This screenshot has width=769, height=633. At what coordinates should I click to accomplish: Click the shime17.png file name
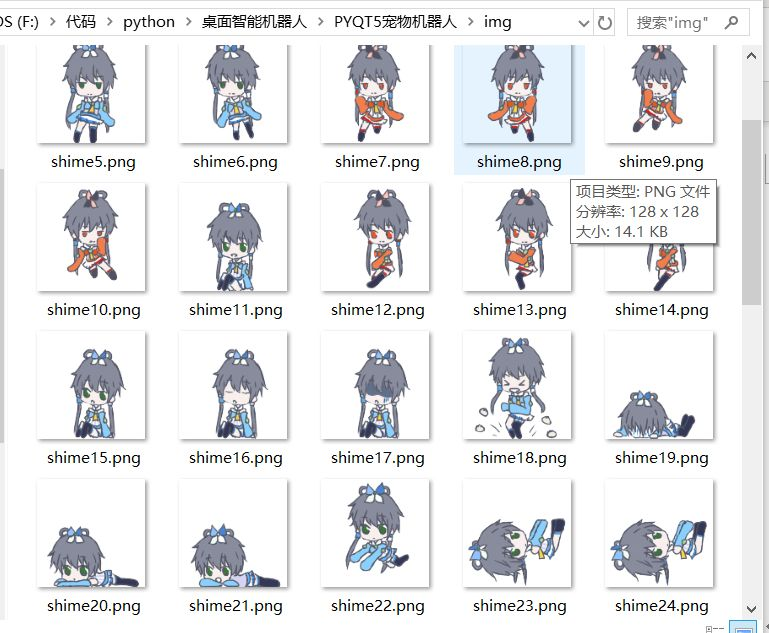[378, 458]
